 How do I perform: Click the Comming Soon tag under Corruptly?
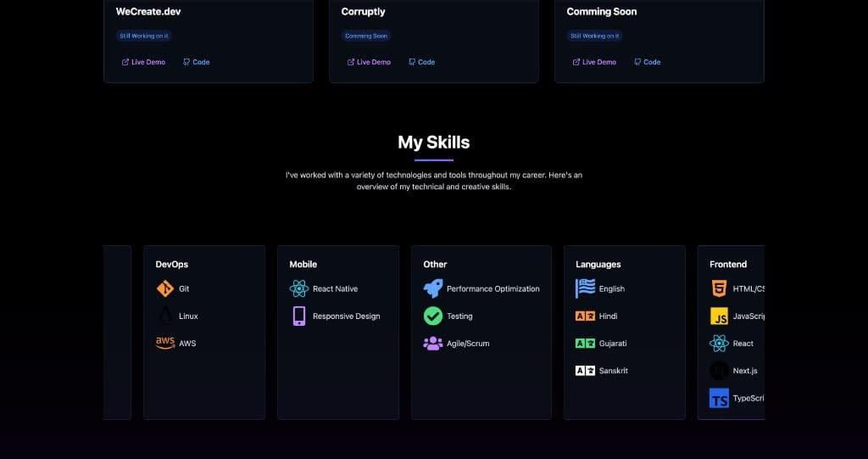tap(366, 36)
